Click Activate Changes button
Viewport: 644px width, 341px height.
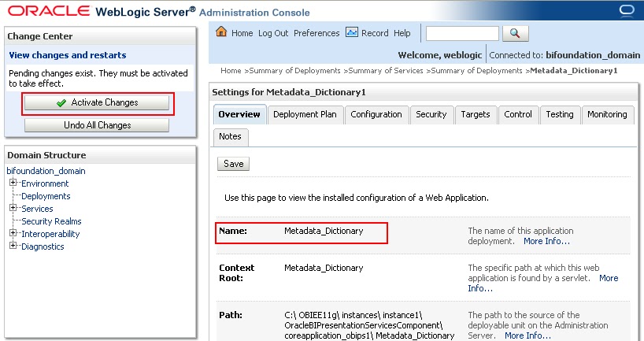[x=97, y=102]
